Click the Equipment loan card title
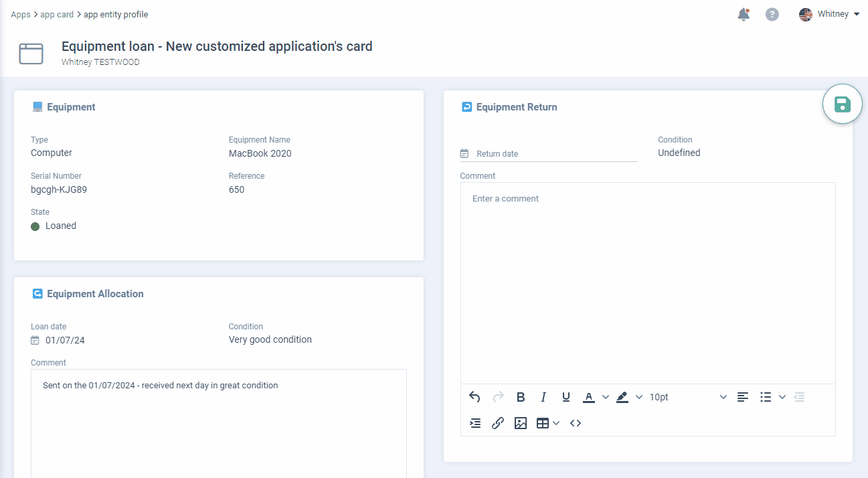 tap(217, 46)
